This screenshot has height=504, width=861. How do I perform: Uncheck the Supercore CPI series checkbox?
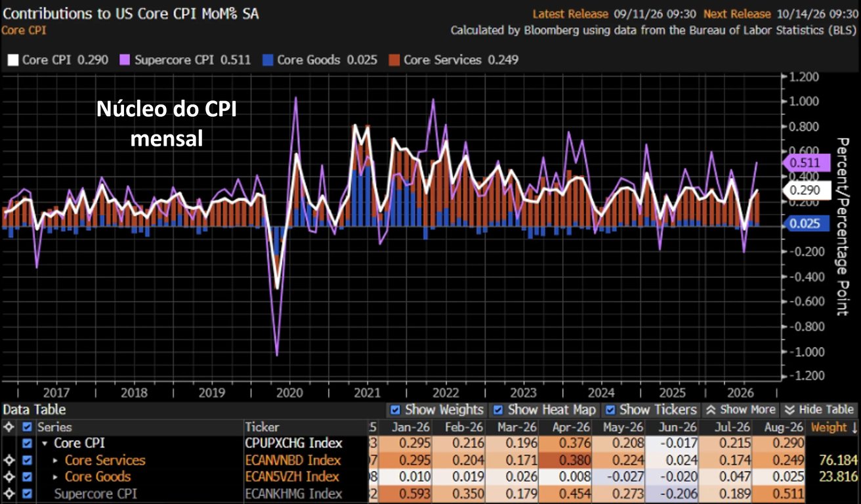point(28,494)
